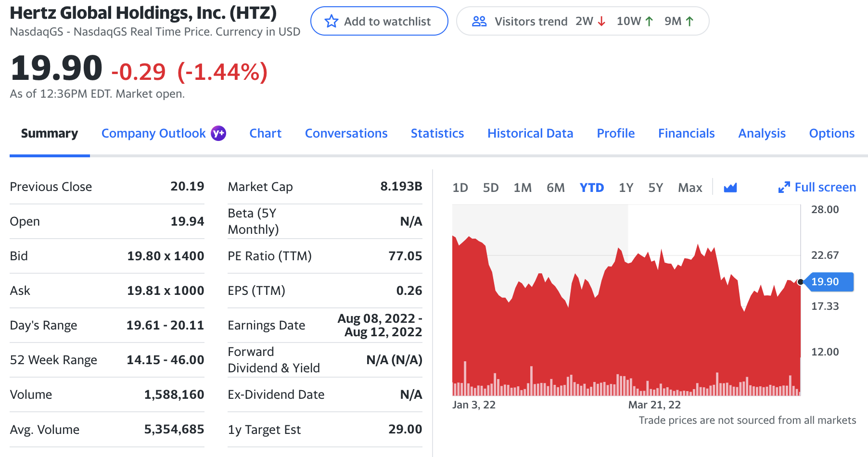Click the red 2W downward trend arrow
The width and height of the screenshot is (868, 457).
(x=601, y=21)
